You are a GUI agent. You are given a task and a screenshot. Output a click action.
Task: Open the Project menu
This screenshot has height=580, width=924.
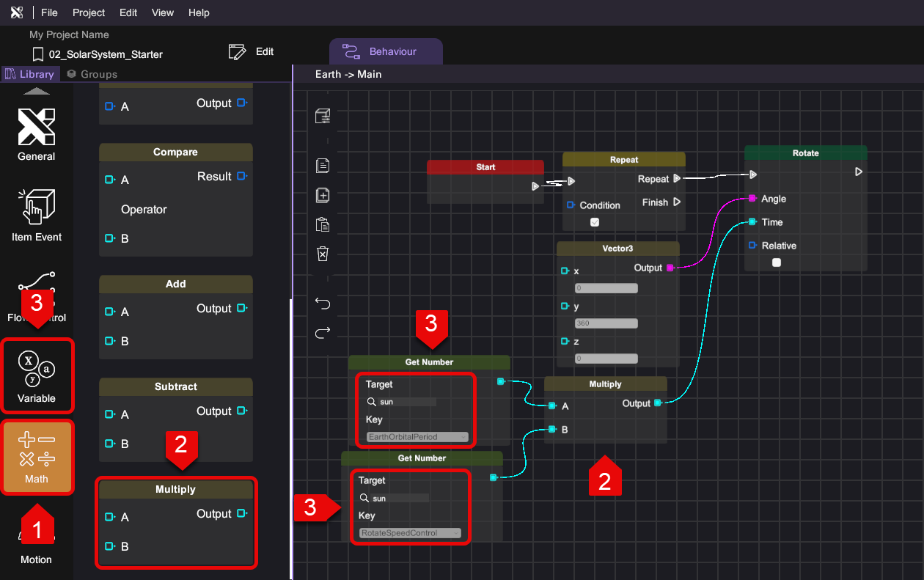point(89,12)
